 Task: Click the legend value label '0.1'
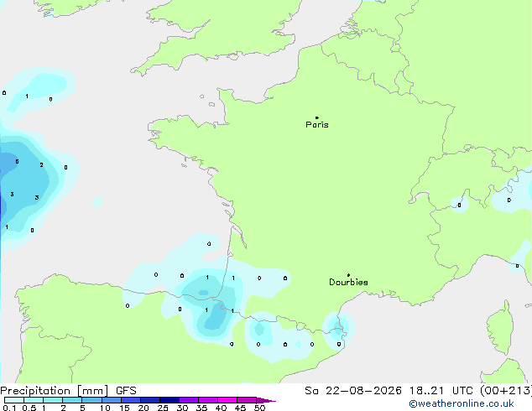coord(9,408)
